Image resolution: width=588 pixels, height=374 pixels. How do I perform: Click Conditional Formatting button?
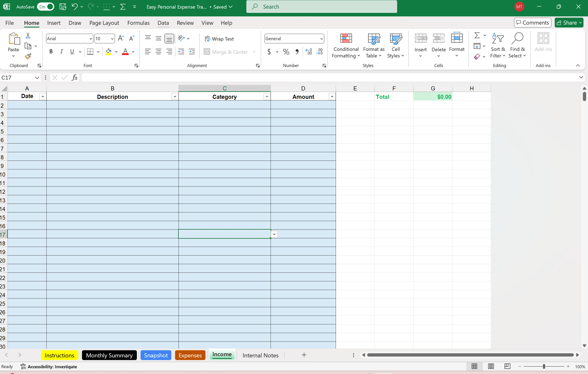click(x=346, y=46)
